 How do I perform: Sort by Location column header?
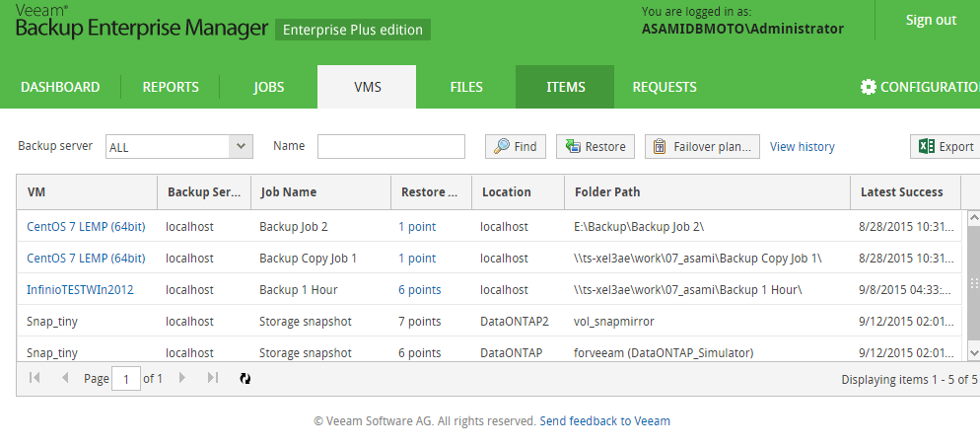(x=519, y=192)
